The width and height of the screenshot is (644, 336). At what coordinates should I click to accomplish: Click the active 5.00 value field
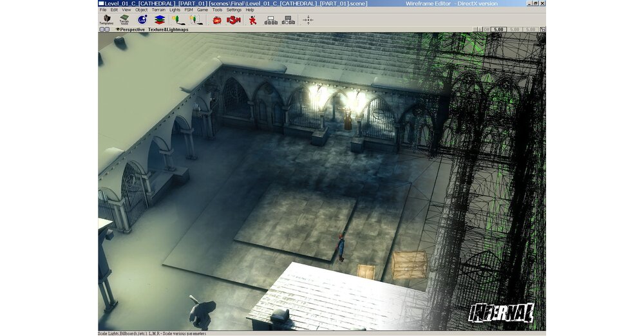coord(498,30)
